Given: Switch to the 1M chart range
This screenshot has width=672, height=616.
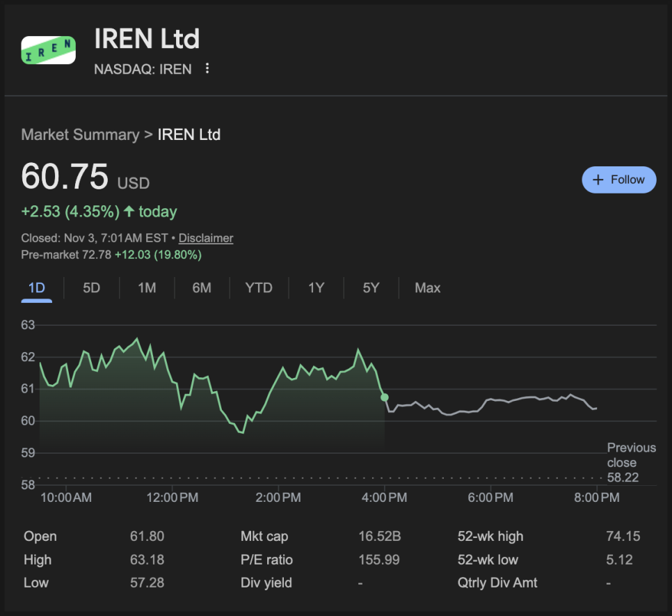Looking at the screenshot, I should click(147, 288).
